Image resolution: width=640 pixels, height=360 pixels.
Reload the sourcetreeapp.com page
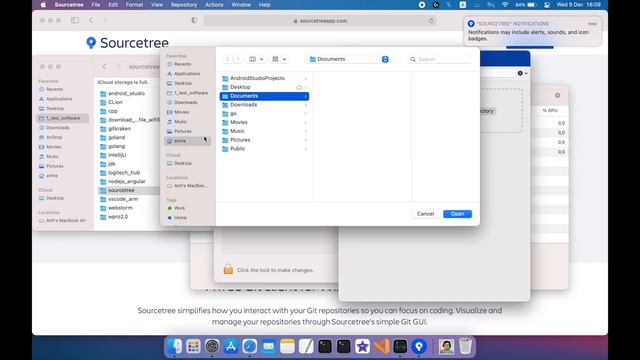click(x=431, y=20)
